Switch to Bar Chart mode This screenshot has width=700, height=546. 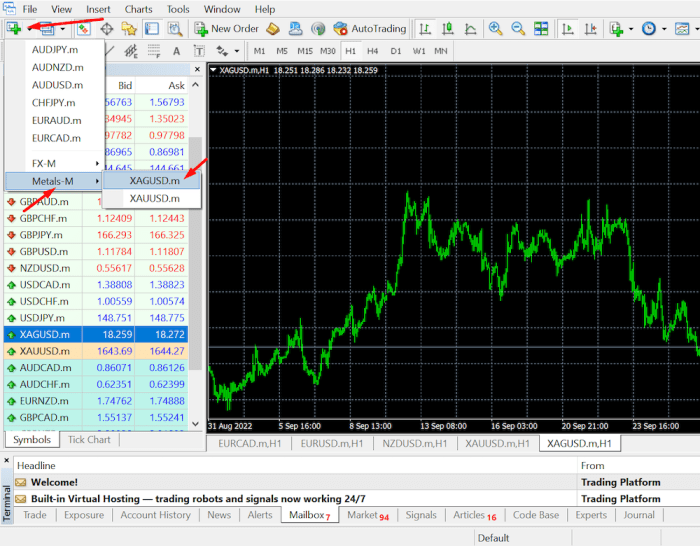425,29
